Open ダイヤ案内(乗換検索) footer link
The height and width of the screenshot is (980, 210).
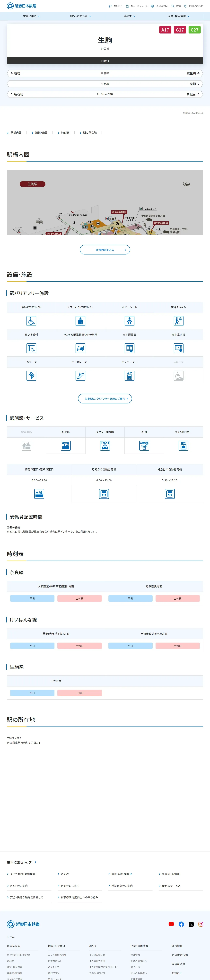click(x=22, y=874)
